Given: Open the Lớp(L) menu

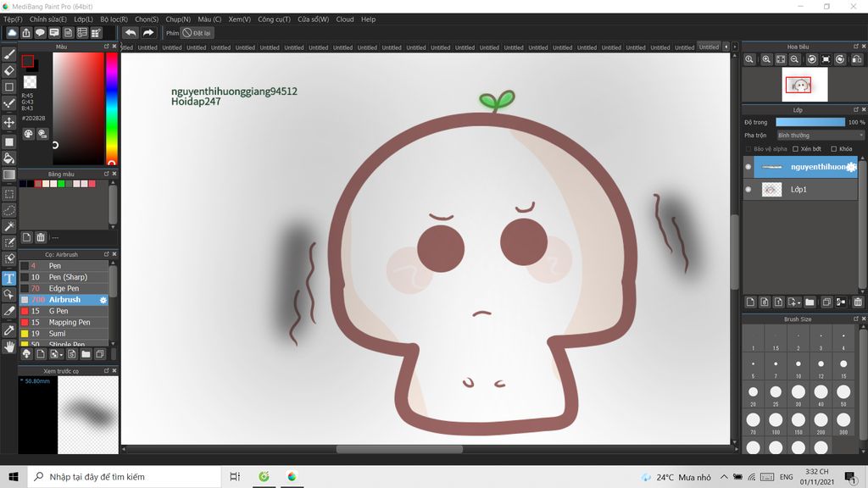Looking at the screenshot, I should pyautogui.click(x=84, y=19).
